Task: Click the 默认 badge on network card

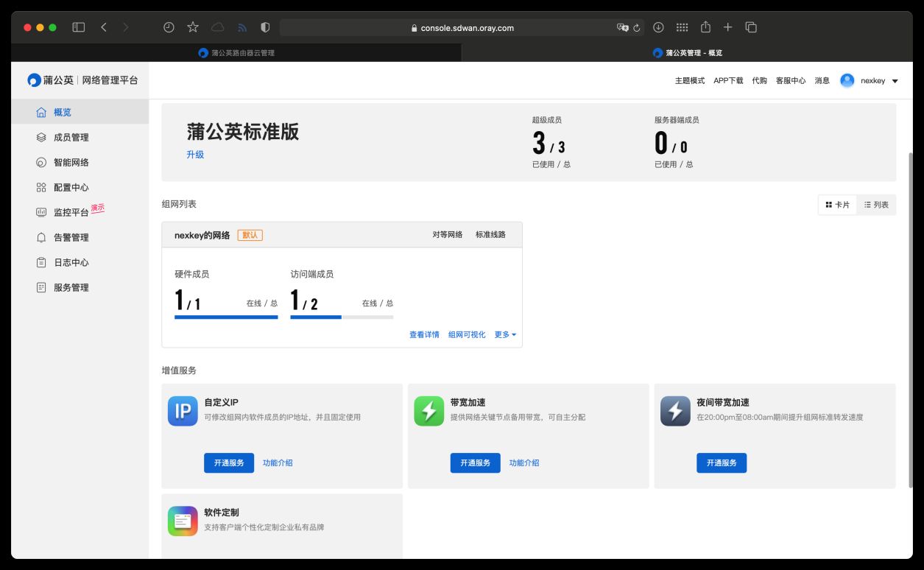Action: pos(250,236)
